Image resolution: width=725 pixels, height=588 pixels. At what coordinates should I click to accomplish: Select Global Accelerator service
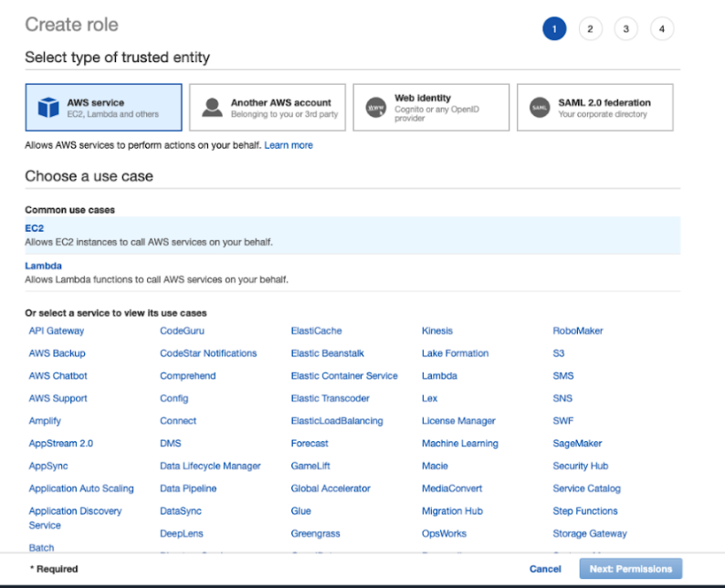[331, 488]
